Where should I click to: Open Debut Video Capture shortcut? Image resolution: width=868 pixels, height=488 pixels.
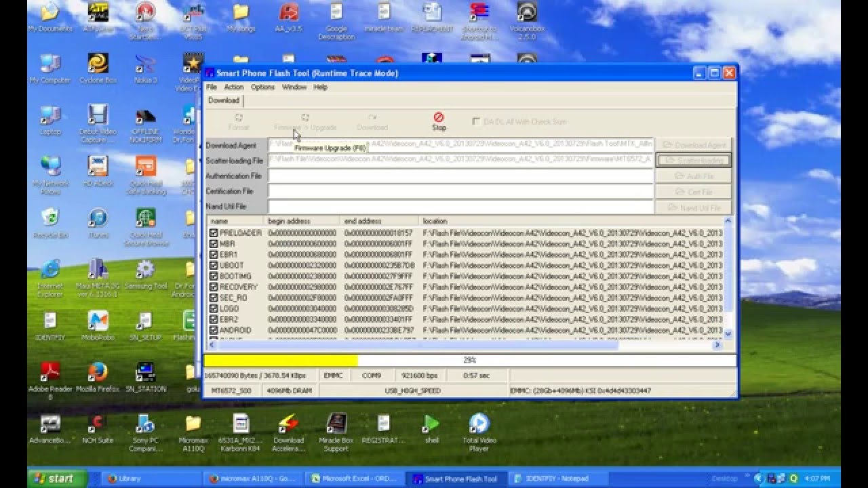pyautogui.click(x=98, y=123)
